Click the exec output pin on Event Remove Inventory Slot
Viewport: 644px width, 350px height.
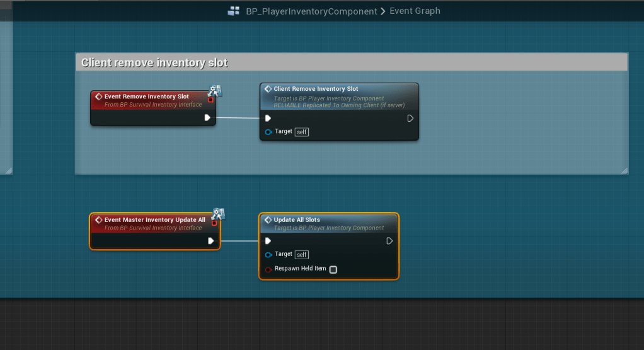[x=207, y=118]
